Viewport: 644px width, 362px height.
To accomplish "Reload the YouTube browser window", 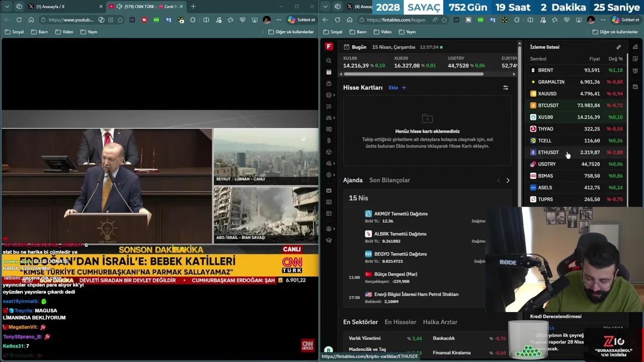I will 19,20.
